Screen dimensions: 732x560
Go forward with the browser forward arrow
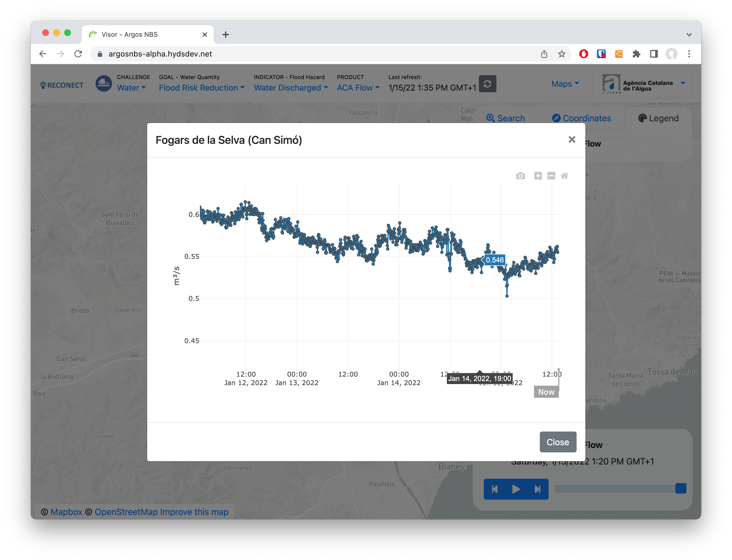click(x=60, y=54)
